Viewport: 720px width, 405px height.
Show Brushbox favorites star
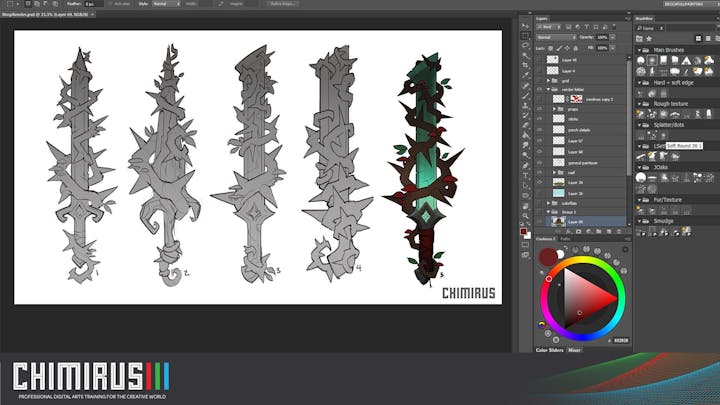point(649,39)
